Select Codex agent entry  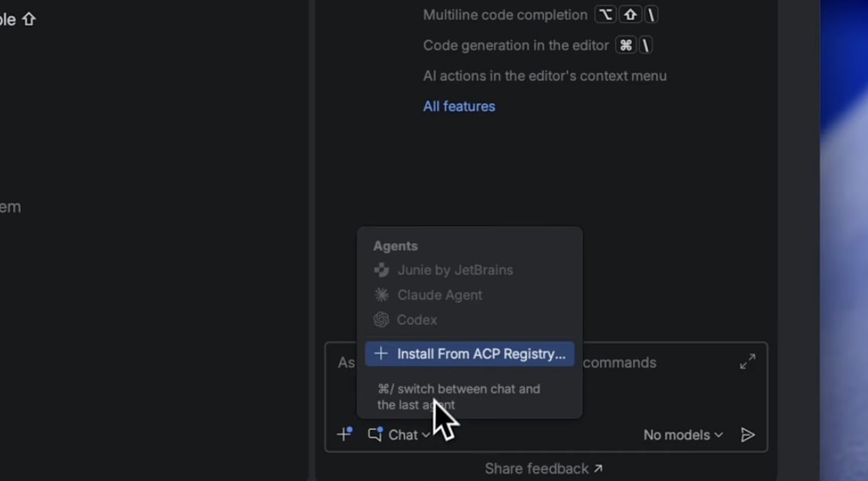(x=469, y=320)
